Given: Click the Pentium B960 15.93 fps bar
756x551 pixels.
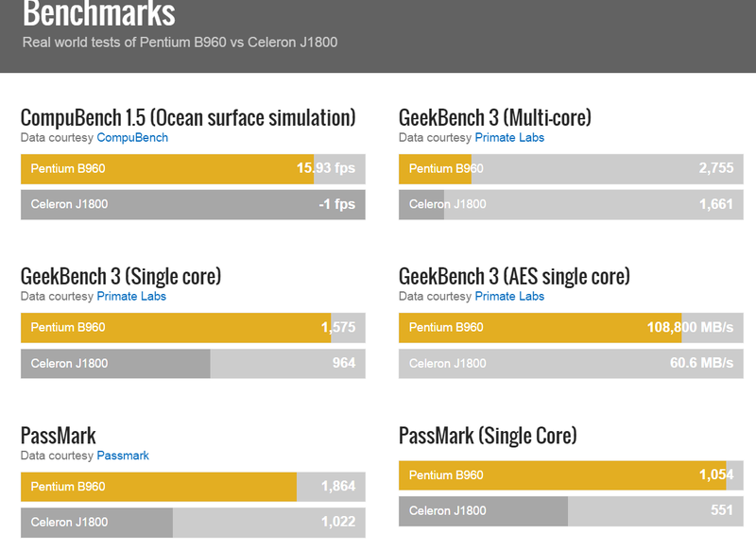Looking at the screenshot, I should (x=193, y=169).
